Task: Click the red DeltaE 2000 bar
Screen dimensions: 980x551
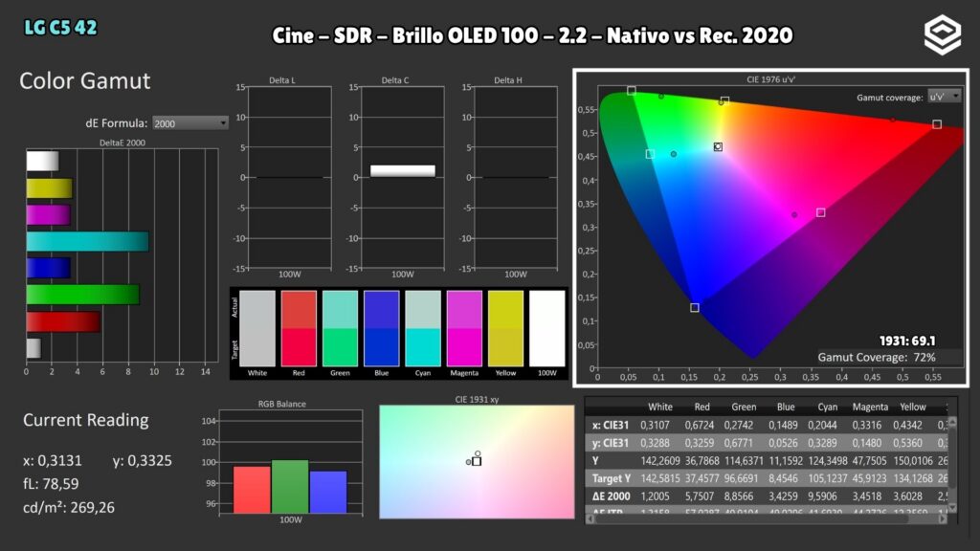Action: click(63, 321)
